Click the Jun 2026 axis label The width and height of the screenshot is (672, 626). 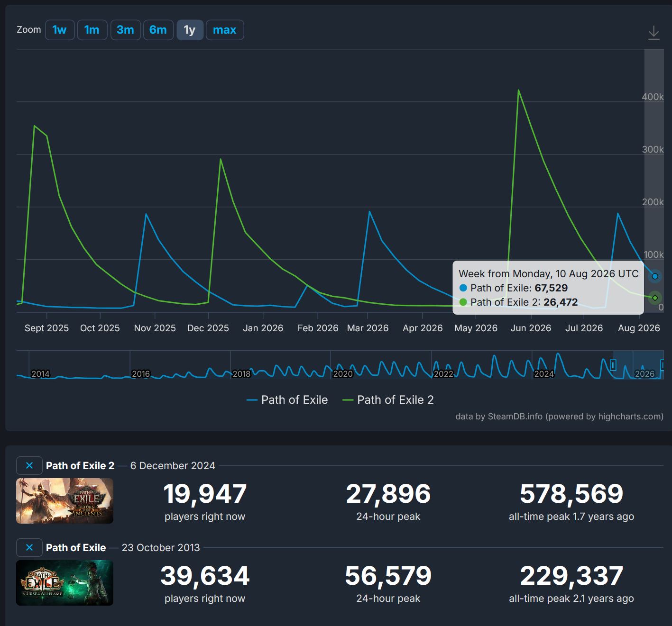pos(531,328)
